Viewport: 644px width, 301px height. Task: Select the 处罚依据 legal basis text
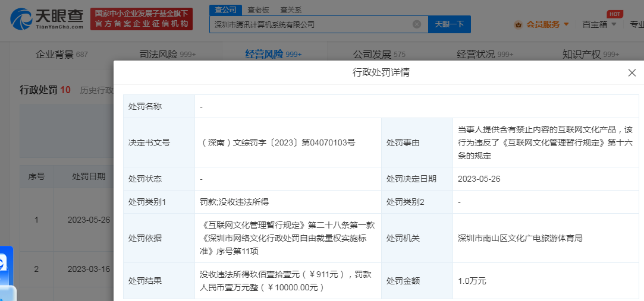tap(287, 238)
